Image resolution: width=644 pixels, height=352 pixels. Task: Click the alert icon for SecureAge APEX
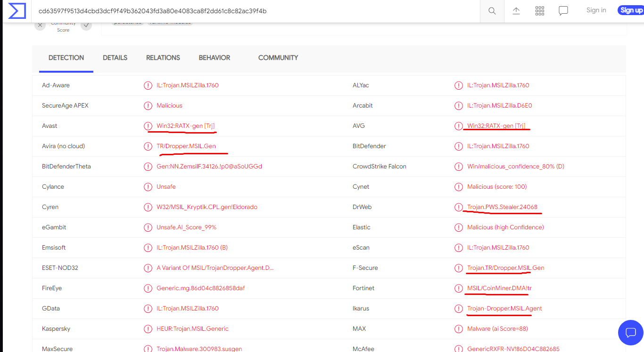pyautogui.click(x=148, y=106)
